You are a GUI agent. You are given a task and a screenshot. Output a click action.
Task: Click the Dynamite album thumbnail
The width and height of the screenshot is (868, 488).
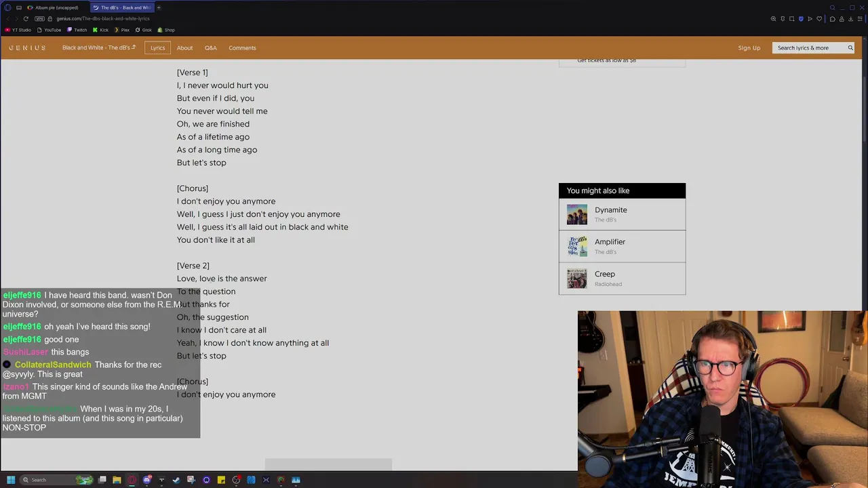click(x=577, y=214)
